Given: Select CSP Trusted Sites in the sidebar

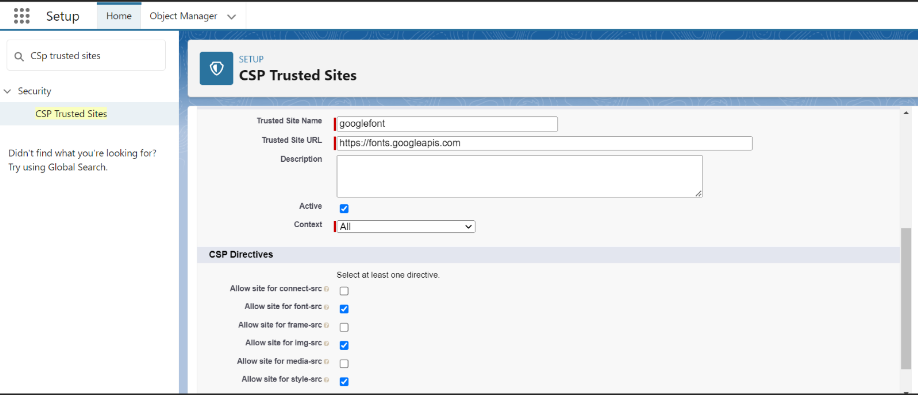Looking at the screenshot, I should [x=71, y=114].
